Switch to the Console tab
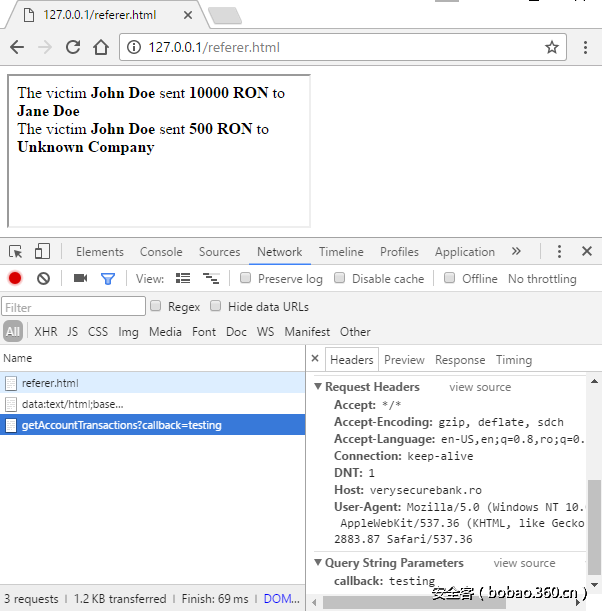Viewport: 602px width, 611px height. point(161,252)
